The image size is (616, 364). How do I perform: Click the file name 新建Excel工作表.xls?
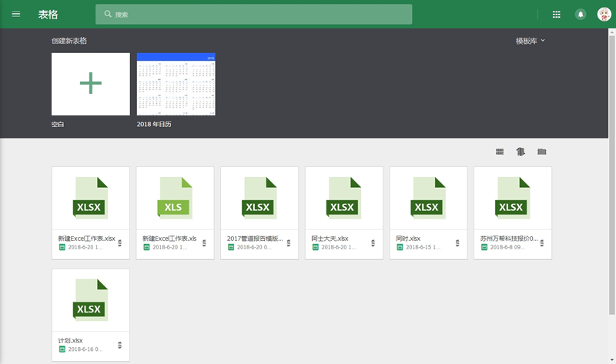coord(169,239)
